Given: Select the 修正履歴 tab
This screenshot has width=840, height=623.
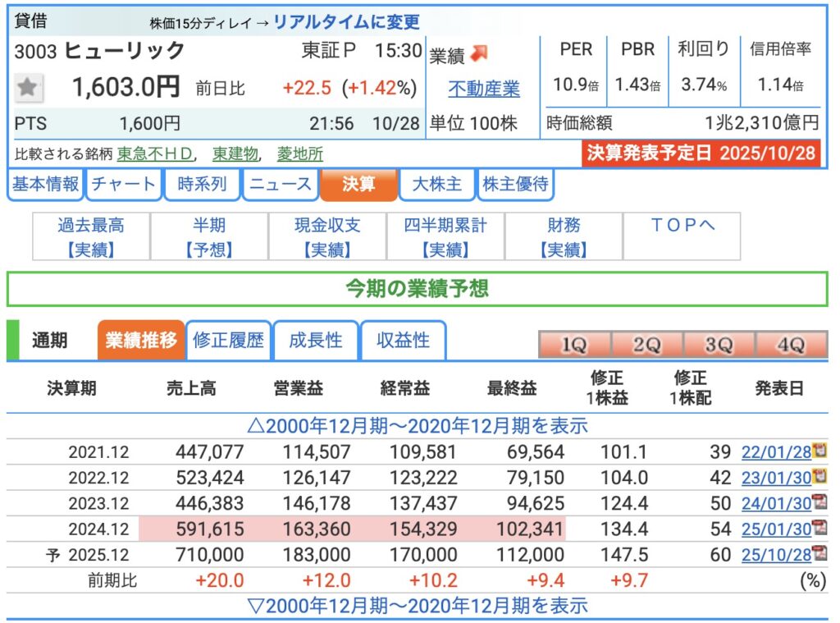Looking at the screenshot, I should 229,341.
